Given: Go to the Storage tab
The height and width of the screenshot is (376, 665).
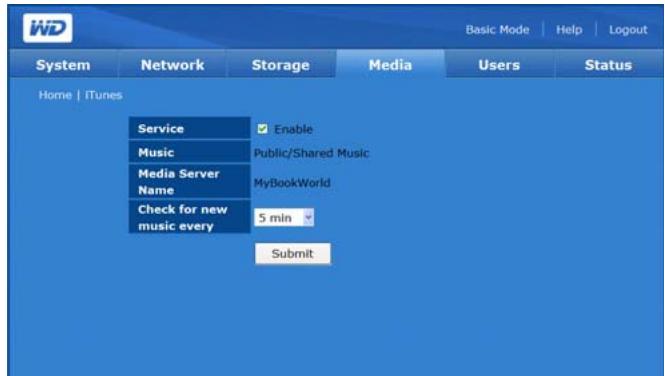Looking at the screenshot, I should tap(281, 65).
